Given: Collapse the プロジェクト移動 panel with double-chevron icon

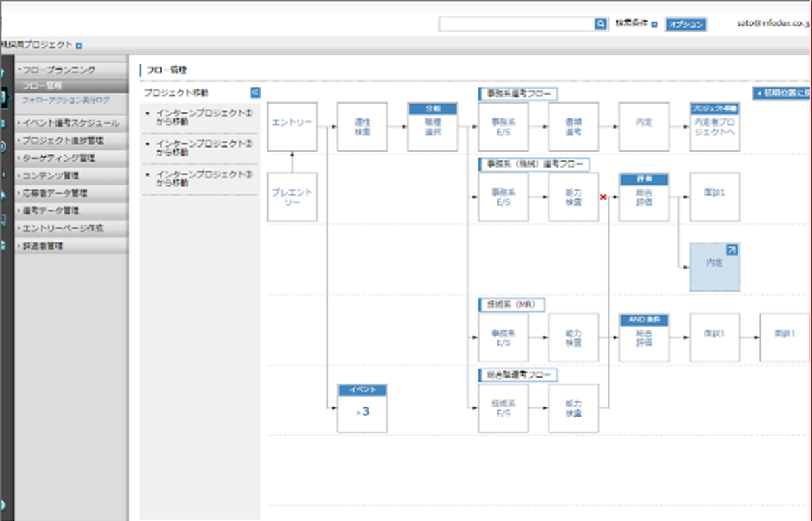Looking at the screenshot, I should click(255, 93).
